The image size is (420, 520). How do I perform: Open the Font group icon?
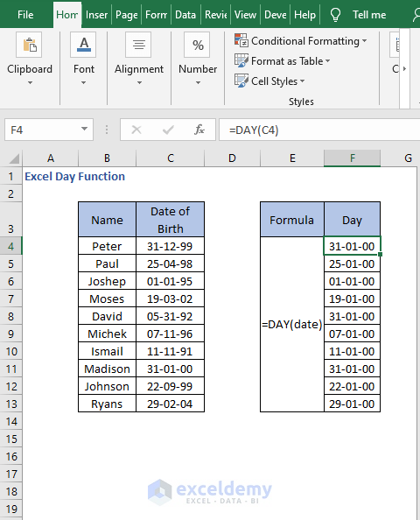(83, 45)
